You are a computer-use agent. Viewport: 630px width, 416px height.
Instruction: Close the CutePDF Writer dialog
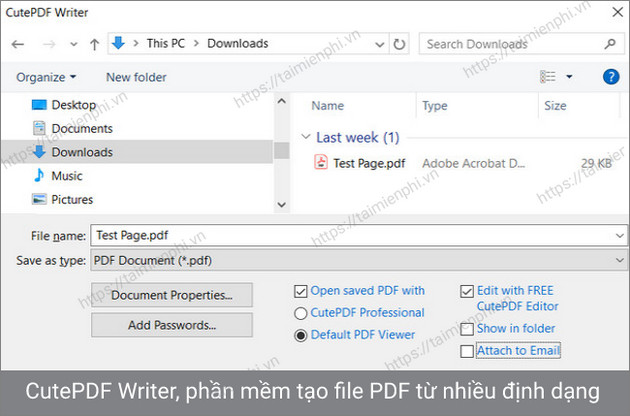[618, 12]
